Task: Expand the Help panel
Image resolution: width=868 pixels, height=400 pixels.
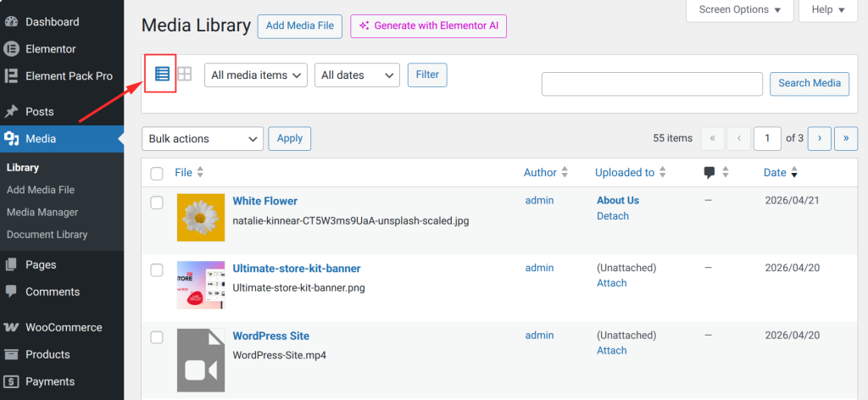Action: [828, 10]
